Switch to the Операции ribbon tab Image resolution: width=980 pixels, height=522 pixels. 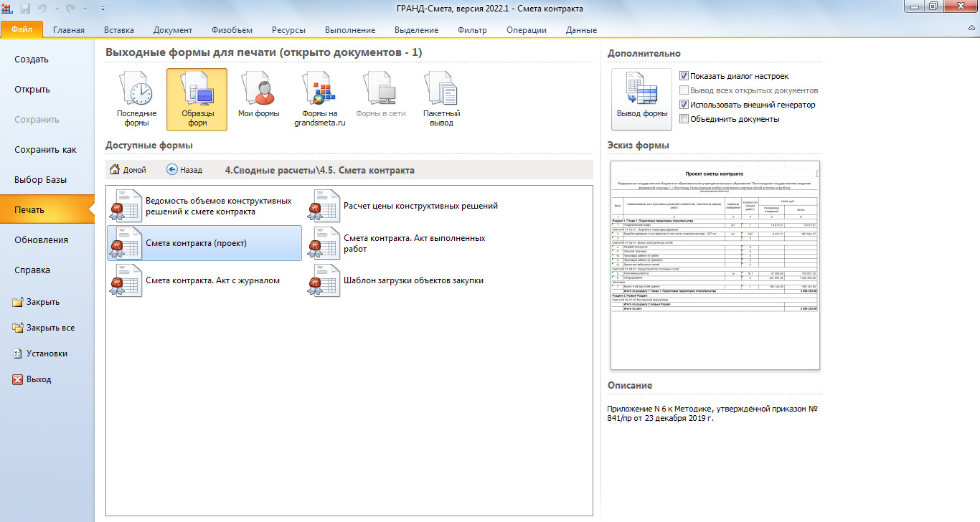(527, 30)
